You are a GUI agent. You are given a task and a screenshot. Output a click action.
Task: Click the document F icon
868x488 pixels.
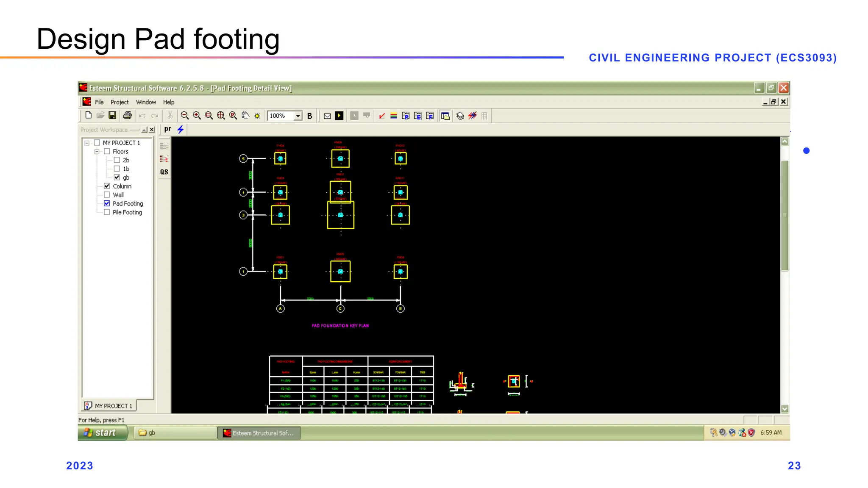click(x=430, y=116)
